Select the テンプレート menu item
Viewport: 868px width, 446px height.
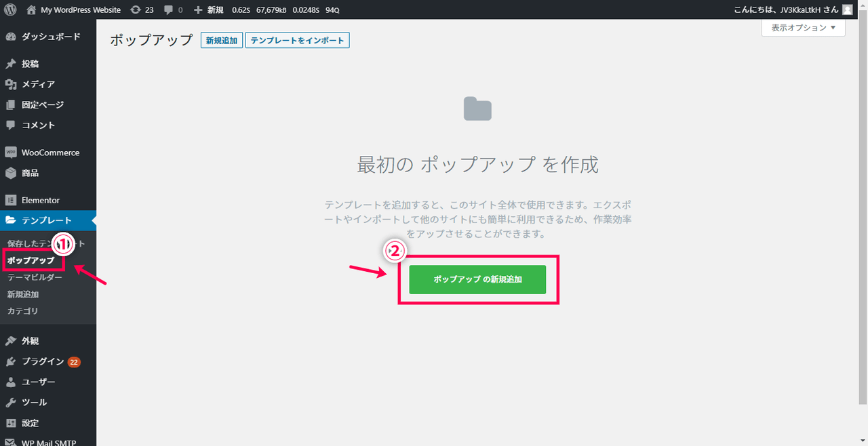click(48, 220)
